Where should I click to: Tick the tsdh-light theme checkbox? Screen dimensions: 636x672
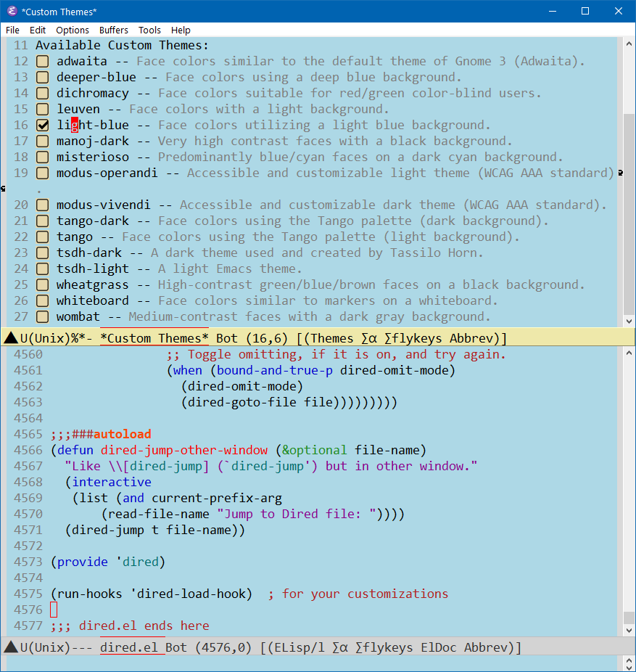point(42,269)
